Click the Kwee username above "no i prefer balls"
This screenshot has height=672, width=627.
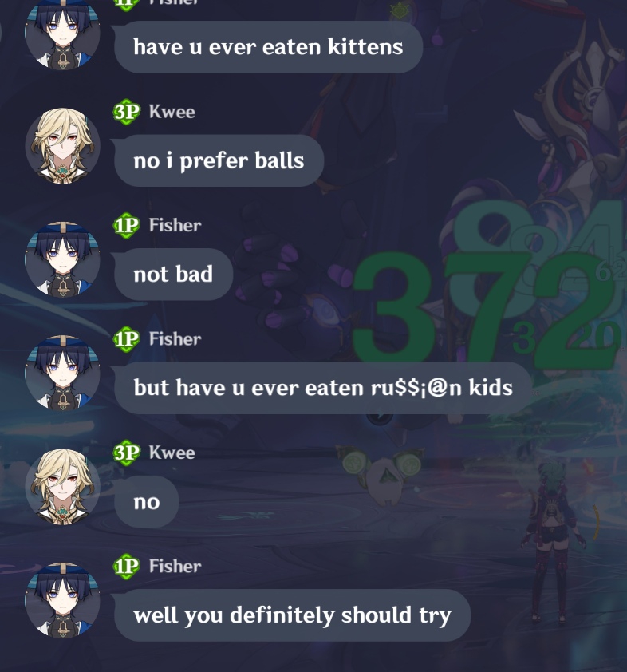coord(172,112)
